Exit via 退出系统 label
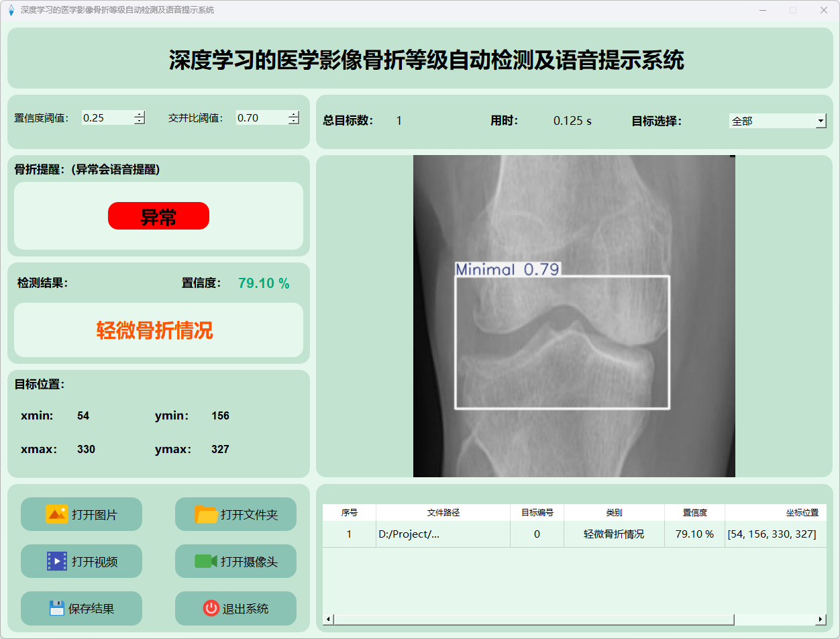Image resolution: width=840 pixels, height=639 pixels. coord(246,609)
